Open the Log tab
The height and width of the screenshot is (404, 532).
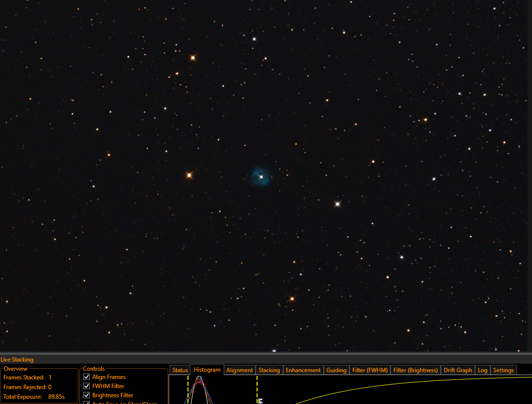(482, 370)
